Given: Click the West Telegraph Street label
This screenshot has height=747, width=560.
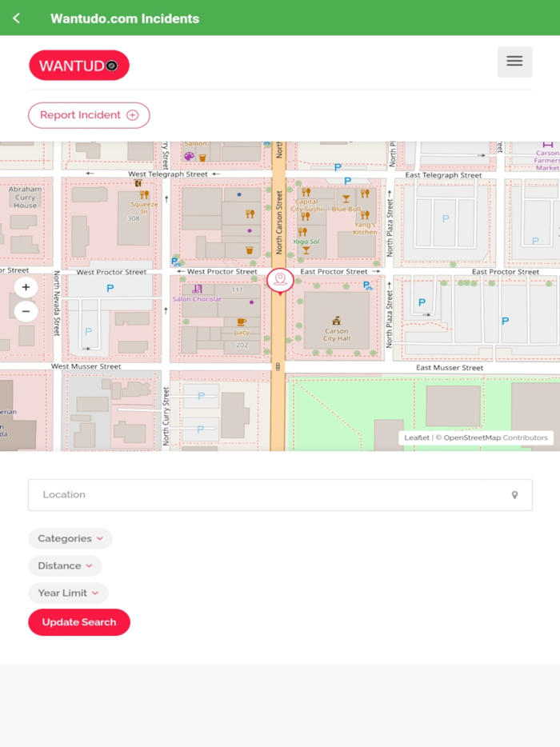Looking at the screenshot, I should coord(168,174).
